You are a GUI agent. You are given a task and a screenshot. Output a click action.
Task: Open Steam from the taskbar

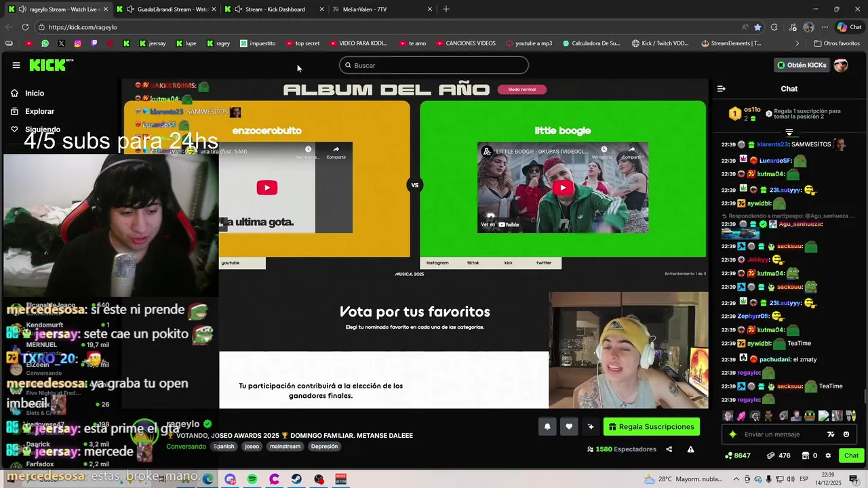(x=296, y=479)
